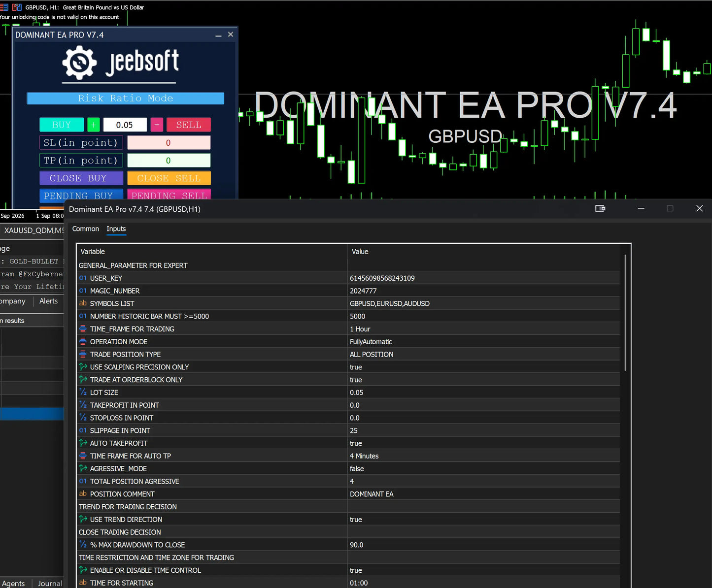712x588 pixels.
Task: Open TRADE POSITION TYPE ALL POSITION dropdown
Action: tap(483, 355)
